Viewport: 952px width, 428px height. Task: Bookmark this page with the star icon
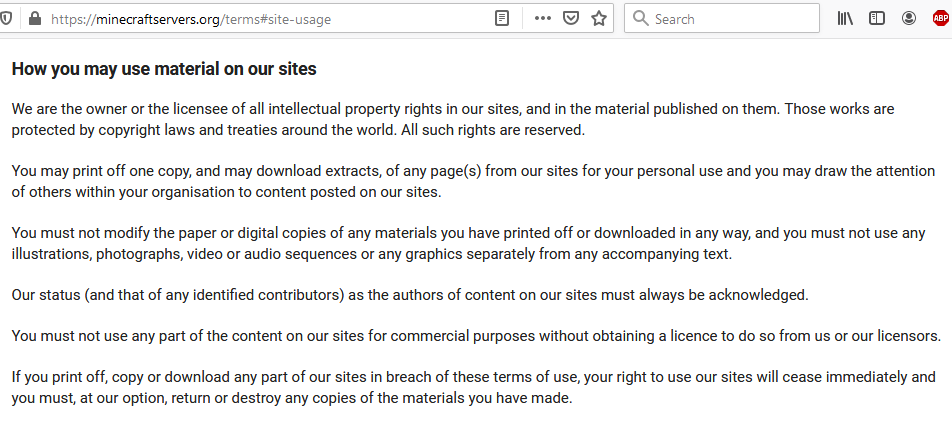(599, 18)
